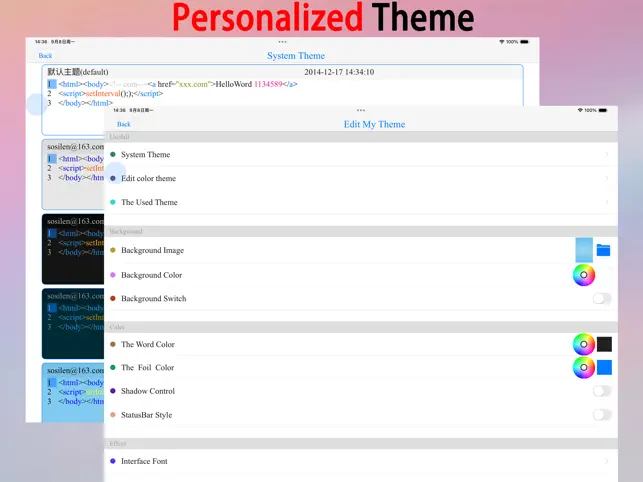
Task: Select Background Image row label
Action: pyautogui.click(x=152, y=250)
